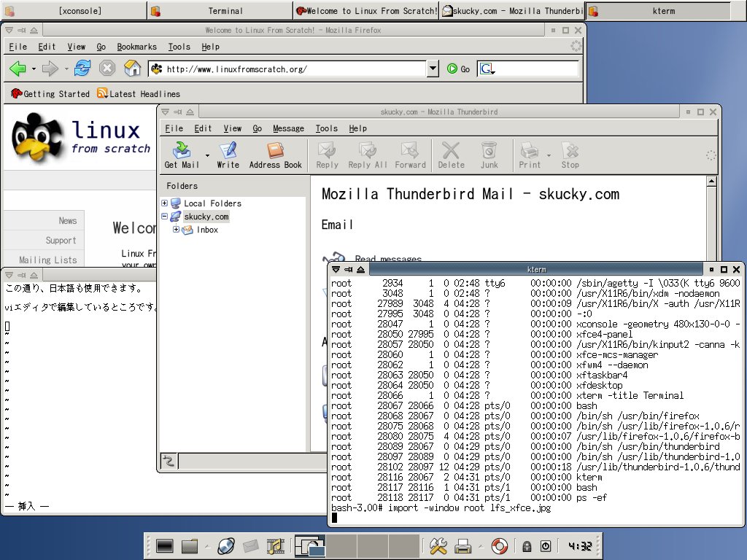This screenshot has width=747, height=560.
Task: Open the Thunderbird Help menu
Action: [357, 128]
